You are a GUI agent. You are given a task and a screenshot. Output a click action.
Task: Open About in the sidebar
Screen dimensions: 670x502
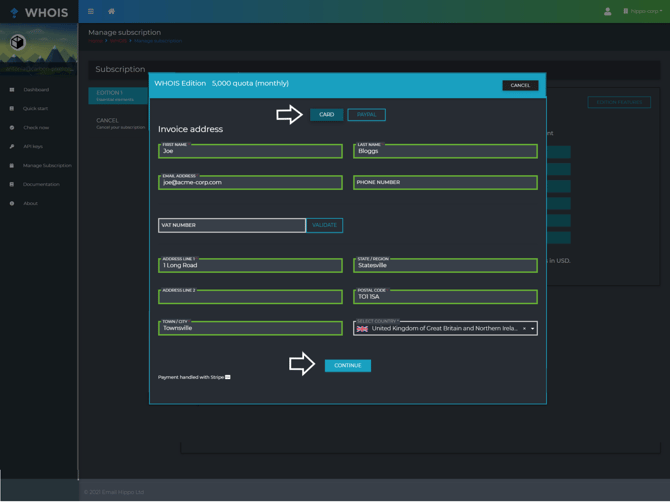30,203
